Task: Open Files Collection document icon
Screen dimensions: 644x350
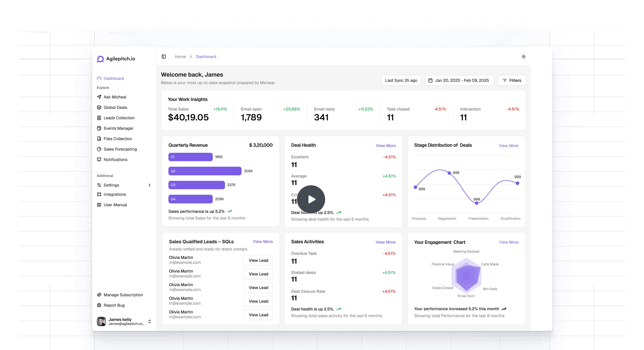Action: coord(99,139)
